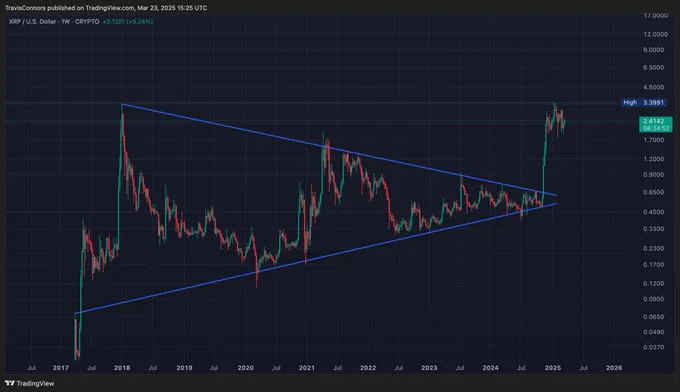Image resolution: width=680 pixels, height=392 pixels.
Task: Click the 0.0490 price axis label
Action: [x=655, y=332]
